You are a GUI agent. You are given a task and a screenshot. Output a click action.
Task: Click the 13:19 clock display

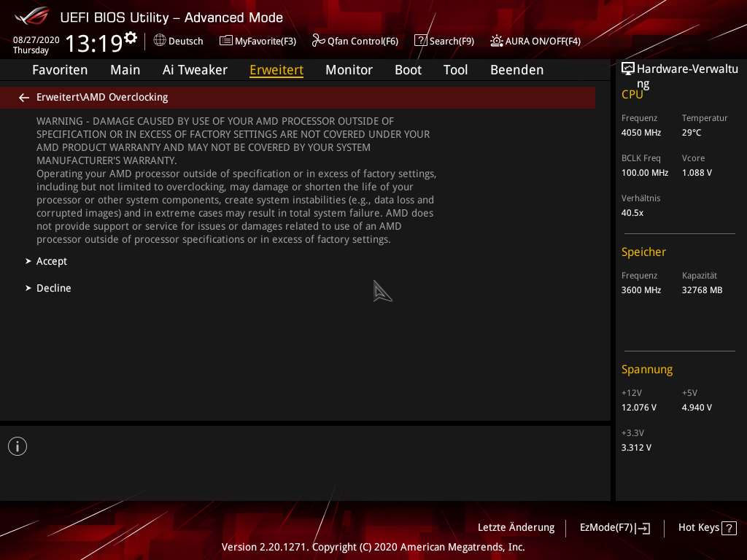click(94, 43)
